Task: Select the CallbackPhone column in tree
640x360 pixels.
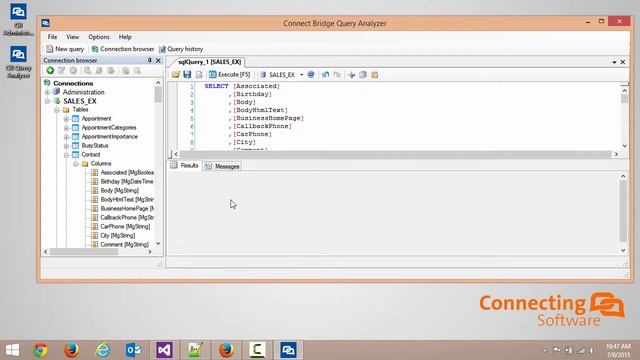Action: (x=127, y=218)
